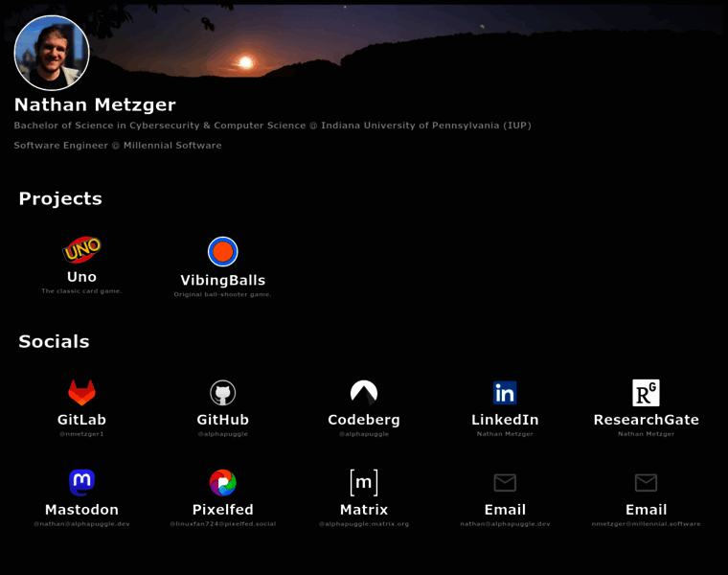728x575 pixels.
Task: Click the Uno card game logo icon
Action: pos(81,250)
